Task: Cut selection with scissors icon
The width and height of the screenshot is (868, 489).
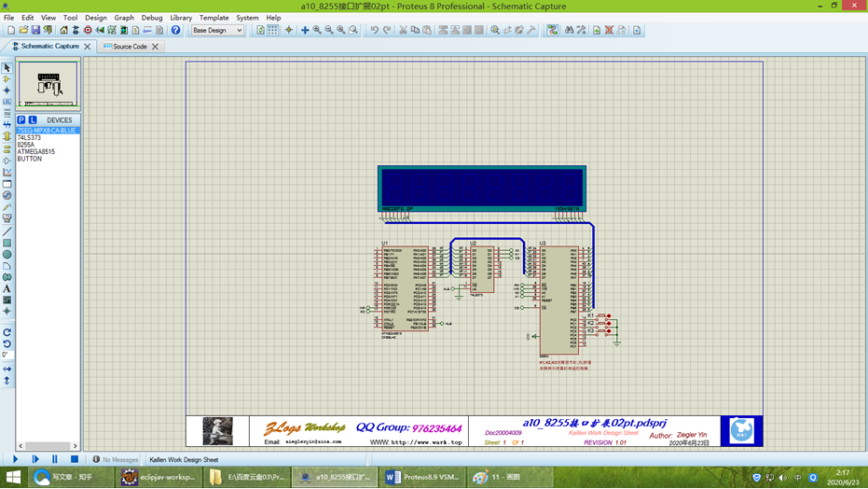Action: [x=403, y=31]
